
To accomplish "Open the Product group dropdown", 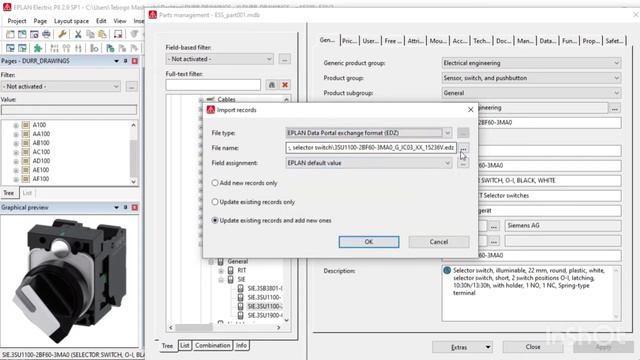I will coord(616,78).
